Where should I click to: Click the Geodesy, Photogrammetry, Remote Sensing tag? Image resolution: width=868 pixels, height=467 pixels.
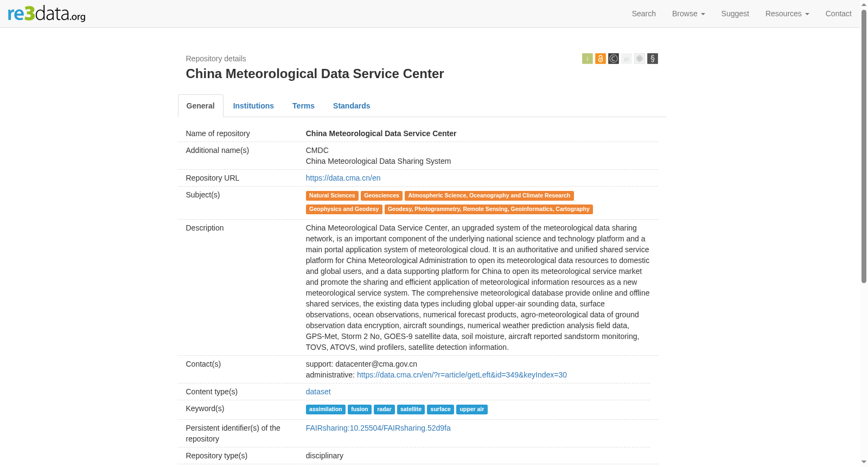(489, 209)
